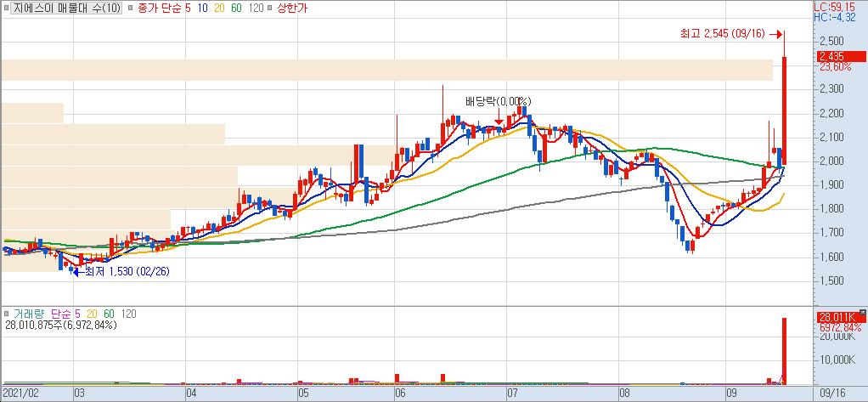Toggle the square marker before 거래량
868x402 pixels.
(6, 314)
